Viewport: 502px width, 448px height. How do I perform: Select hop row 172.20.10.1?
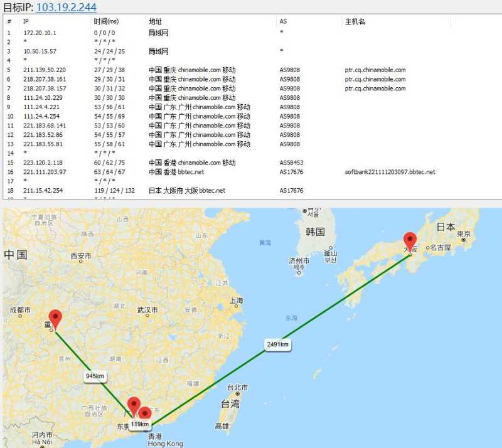(x=252, y=33)
